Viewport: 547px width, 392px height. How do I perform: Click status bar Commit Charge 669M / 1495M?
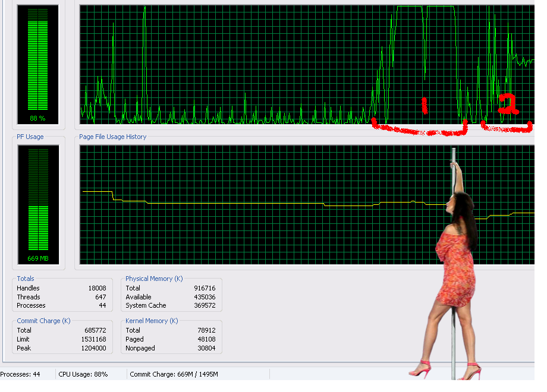pos(174,374)
